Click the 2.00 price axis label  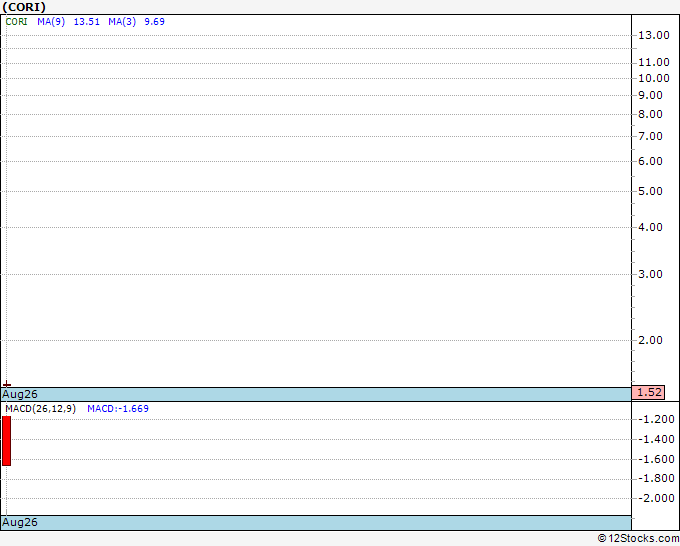(650, 340)
